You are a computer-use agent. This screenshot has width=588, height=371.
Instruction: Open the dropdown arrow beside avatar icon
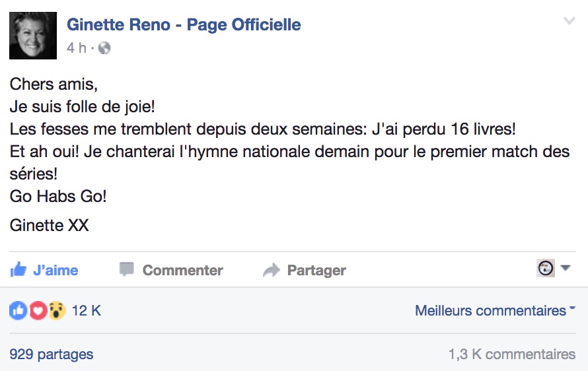[x=566, y=268]
